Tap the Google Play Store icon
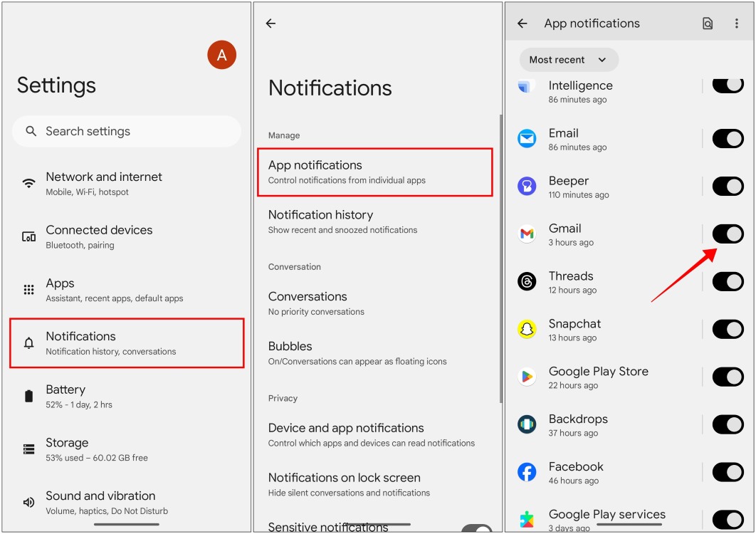Image resolution: width=756 pixels, height=534 pixels. (527, 377)
